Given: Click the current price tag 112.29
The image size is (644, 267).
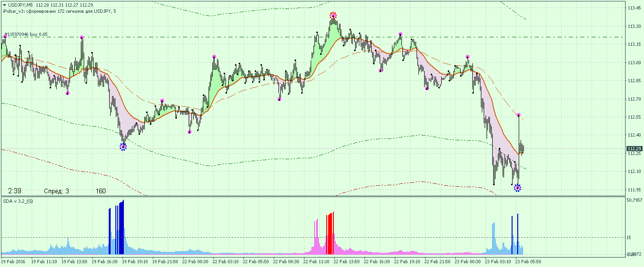Looking at the screenshot, I should point(634,149).
